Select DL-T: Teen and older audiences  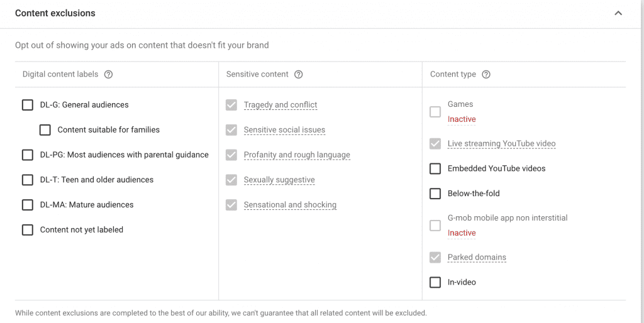[x=28, y=180]
